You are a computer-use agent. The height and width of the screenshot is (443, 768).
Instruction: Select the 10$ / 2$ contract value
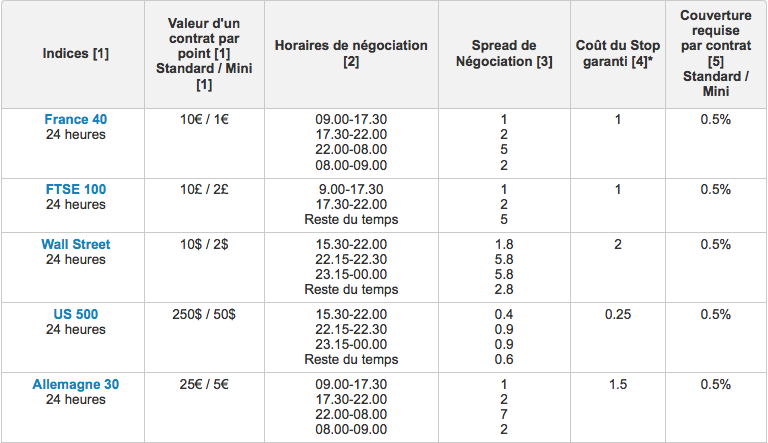pyautogui.click(x=204, y=244)
